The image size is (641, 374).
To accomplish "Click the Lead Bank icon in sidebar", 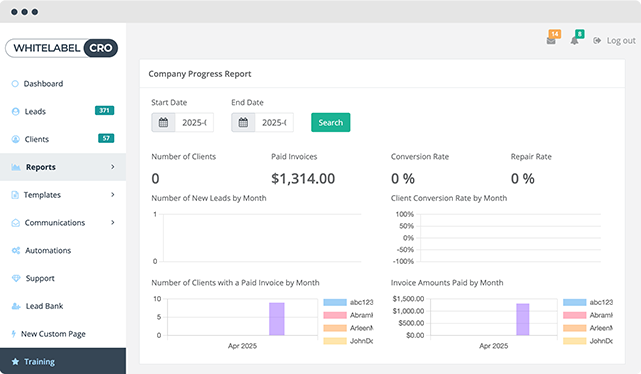I will point(16,306).
